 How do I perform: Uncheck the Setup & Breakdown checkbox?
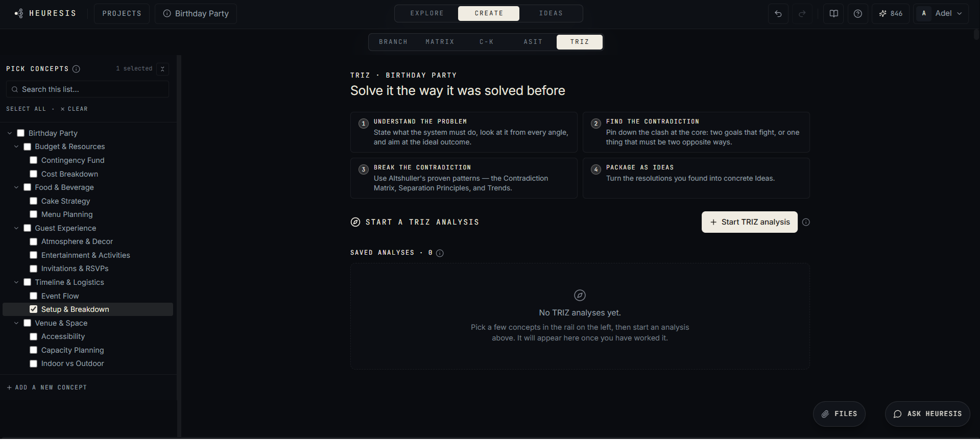34,309
